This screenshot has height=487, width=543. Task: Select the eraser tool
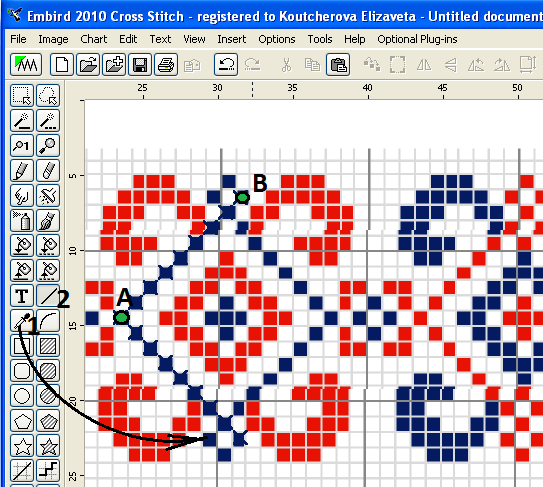pyautogui.click(x=48, y=170)
